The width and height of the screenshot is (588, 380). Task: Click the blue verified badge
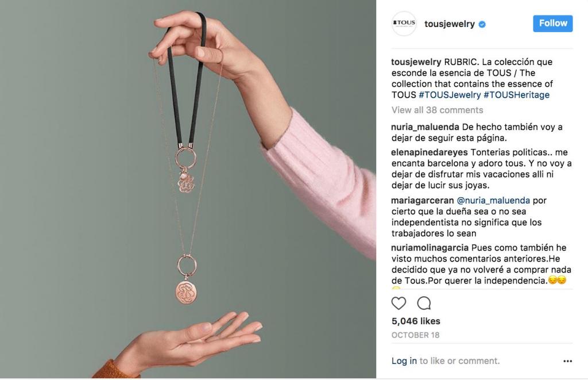482,24
